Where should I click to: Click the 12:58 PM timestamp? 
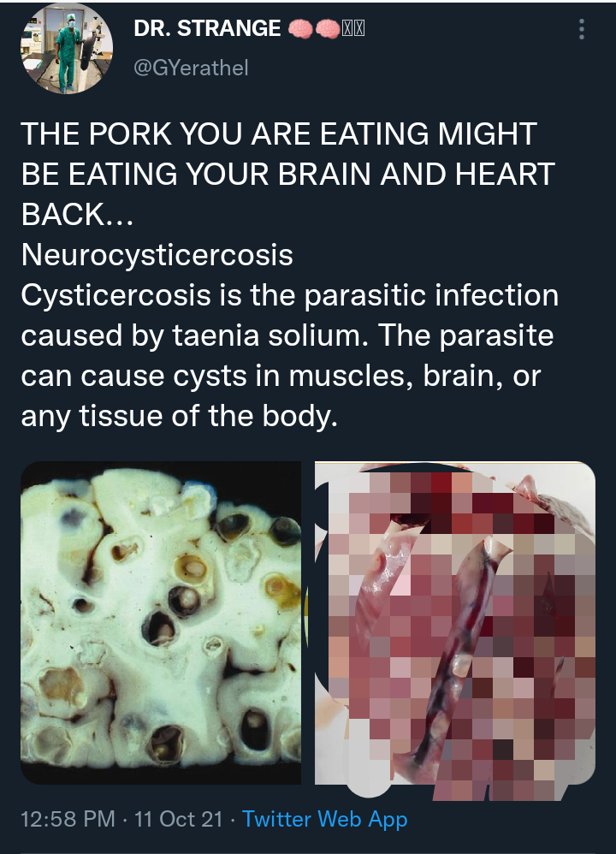click(68, 819)
